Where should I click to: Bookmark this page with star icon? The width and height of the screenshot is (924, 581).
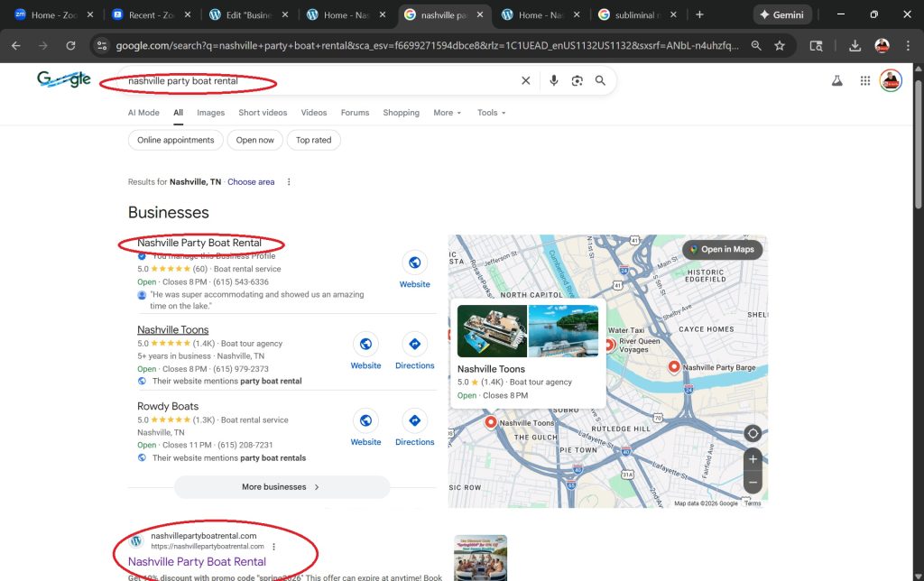click(780, 46)
